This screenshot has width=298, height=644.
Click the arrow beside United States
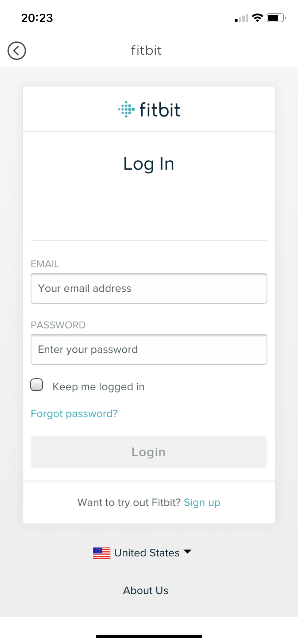pos(188,552)
